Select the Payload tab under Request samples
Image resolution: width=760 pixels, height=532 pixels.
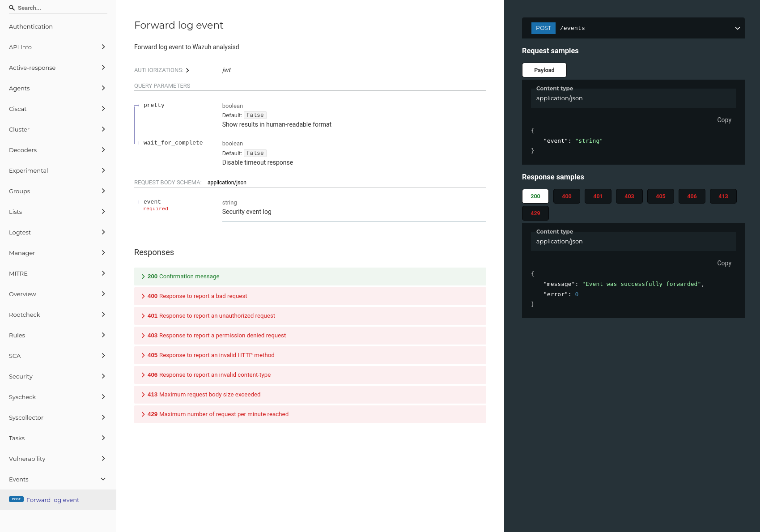544,70
